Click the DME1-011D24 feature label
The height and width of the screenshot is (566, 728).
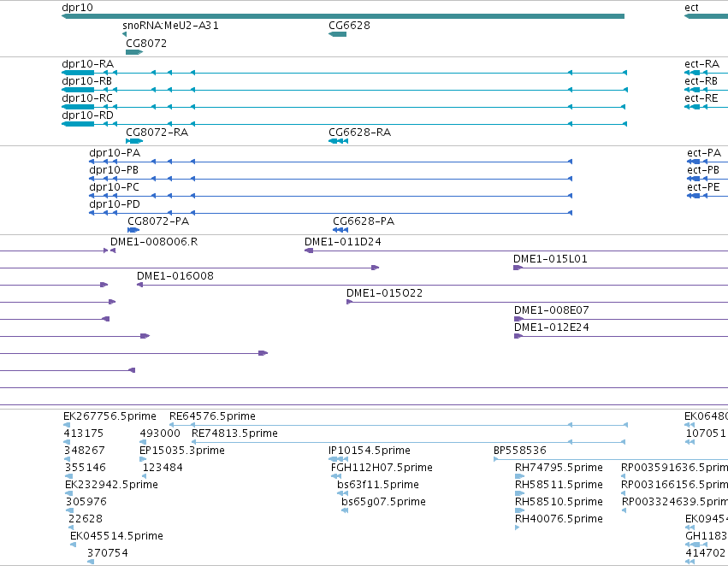343,242
